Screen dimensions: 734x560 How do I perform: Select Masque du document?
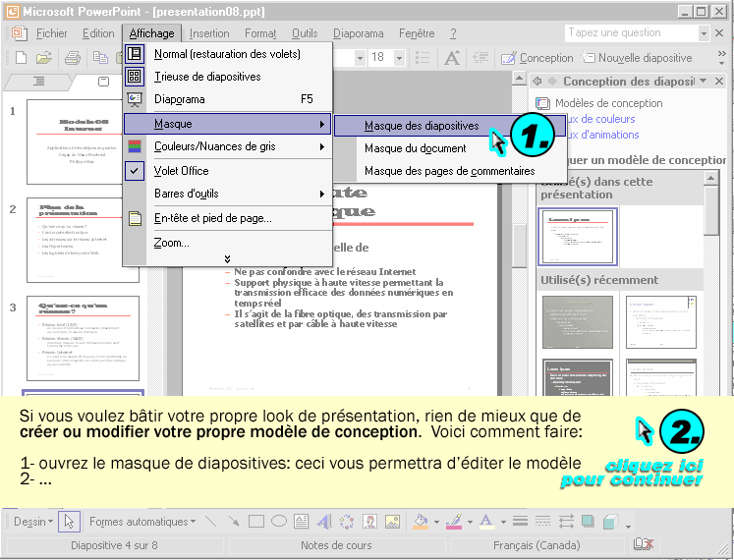pyautogui.click(x=416, y=148)
